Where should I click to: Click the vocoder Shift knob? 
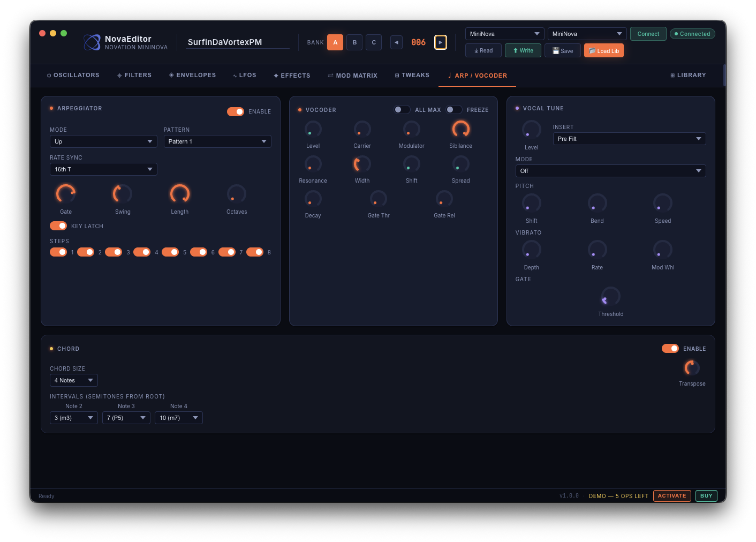[412, 164]
